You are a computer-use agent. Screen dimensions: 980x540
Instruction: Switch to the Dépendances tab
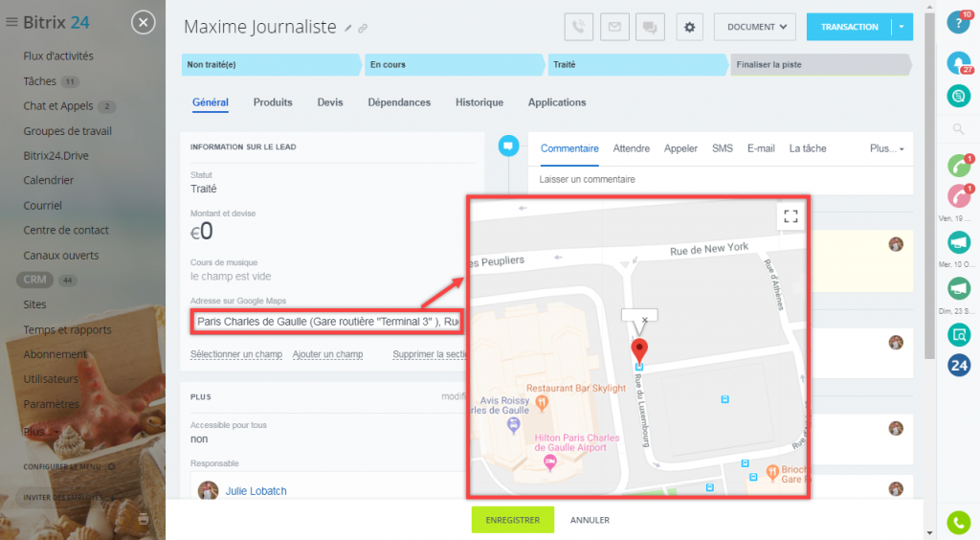click(399, 102)
